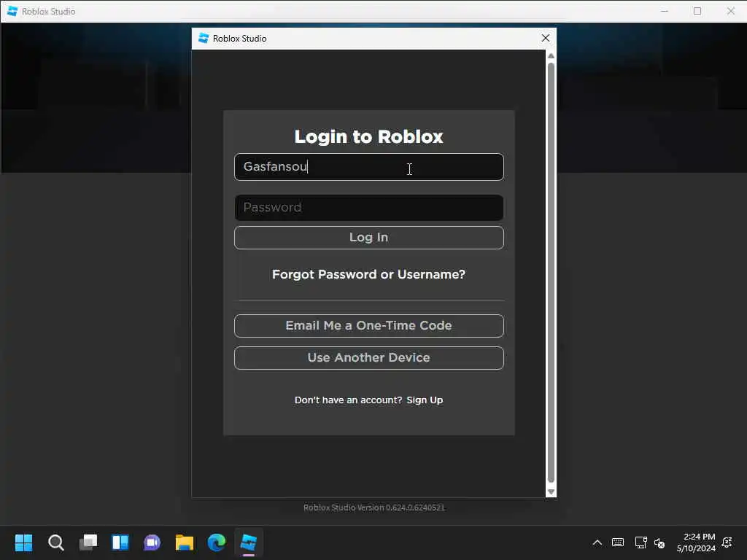This screenshot has height=560, width=747.
Task: Open the clock and date flyout
Action: coord(696,542)
